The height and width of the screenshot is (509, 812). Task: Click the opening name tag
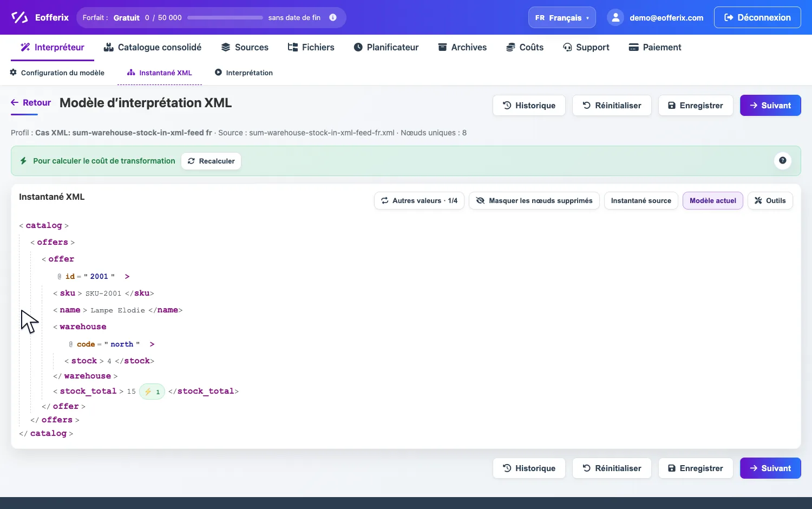[x=70, y=310]
